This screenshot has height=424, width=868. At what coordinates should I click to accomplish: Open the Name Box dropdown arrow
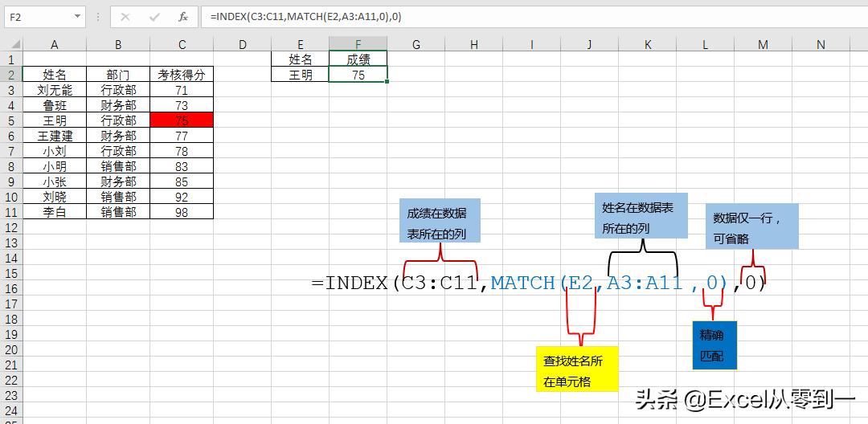[x=77, y=17]
